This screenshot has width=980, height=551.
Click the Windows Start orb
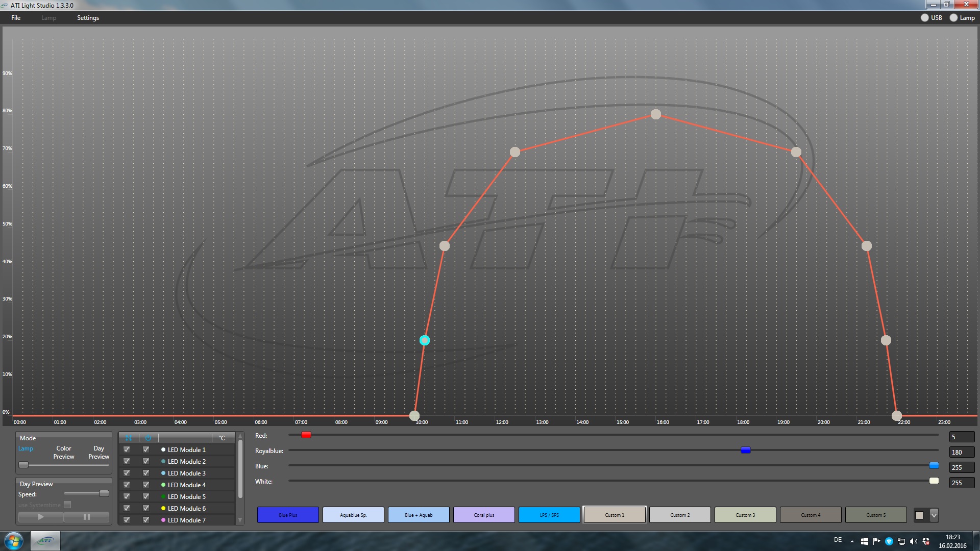(14, 541)
